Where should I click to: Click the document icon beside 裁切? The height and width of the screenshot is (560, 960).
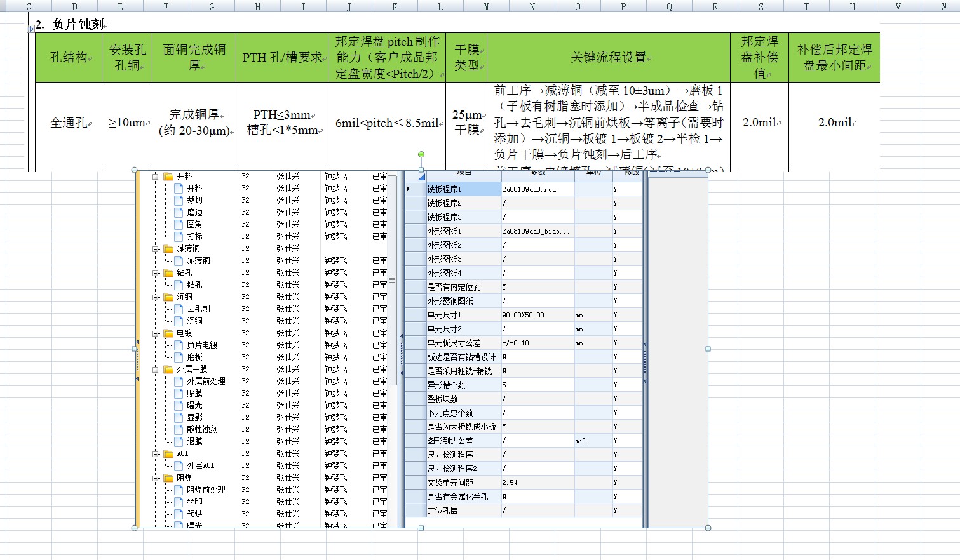179,201
